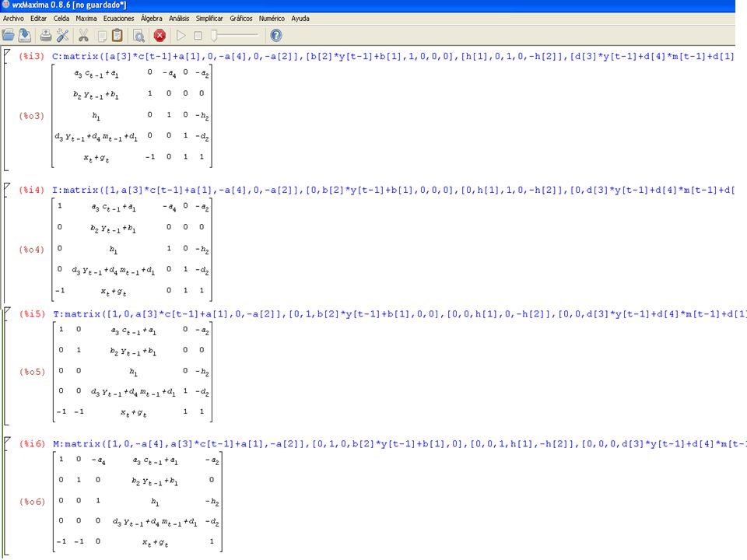Collapse the %i4 cell bracket triangle
The image size is (747, 560).
(x=7, y=187)
